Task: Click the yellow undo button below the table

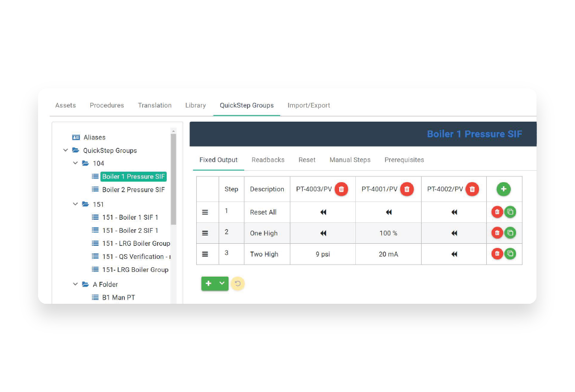Action: point(238,283)
